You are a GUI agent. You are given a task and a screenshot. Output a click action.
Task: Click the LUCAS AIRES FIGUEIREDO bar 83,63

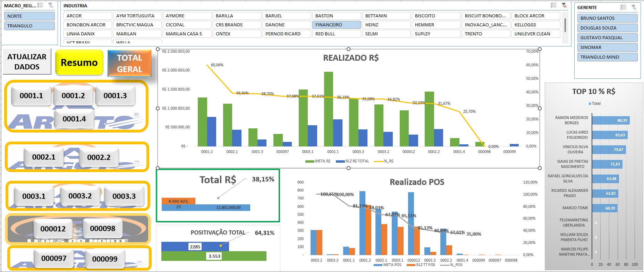pyautogui.click(x=610, y=135)
